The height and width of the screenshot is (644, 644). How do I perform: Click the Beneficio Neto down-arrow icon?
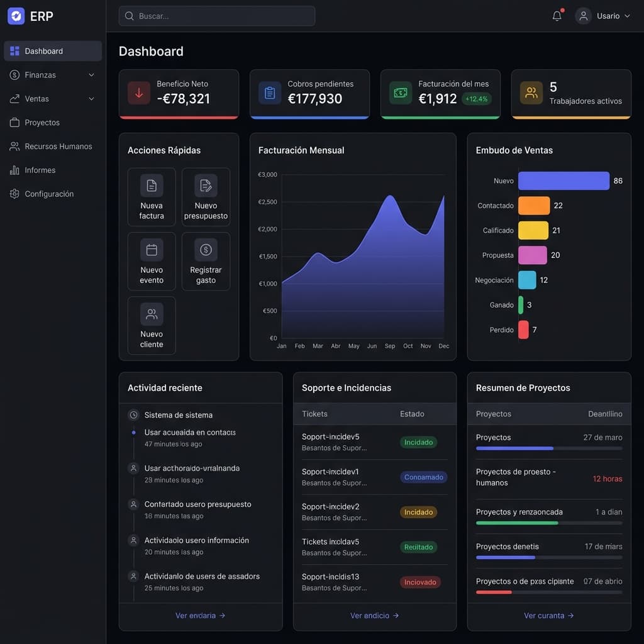pos(139,93)
